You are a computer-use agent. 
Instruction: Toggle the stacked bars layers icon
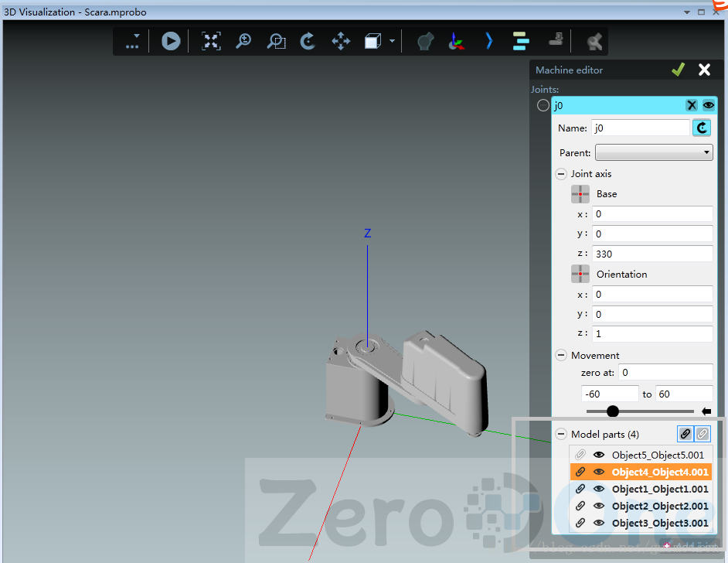(520, 41)
